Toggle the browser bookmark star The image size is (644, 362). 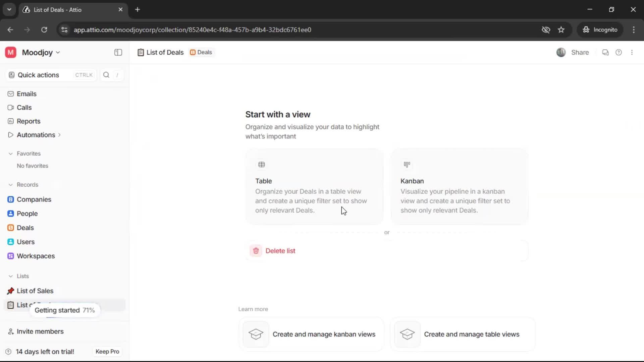pyautogui.click(x=561, y=29)
